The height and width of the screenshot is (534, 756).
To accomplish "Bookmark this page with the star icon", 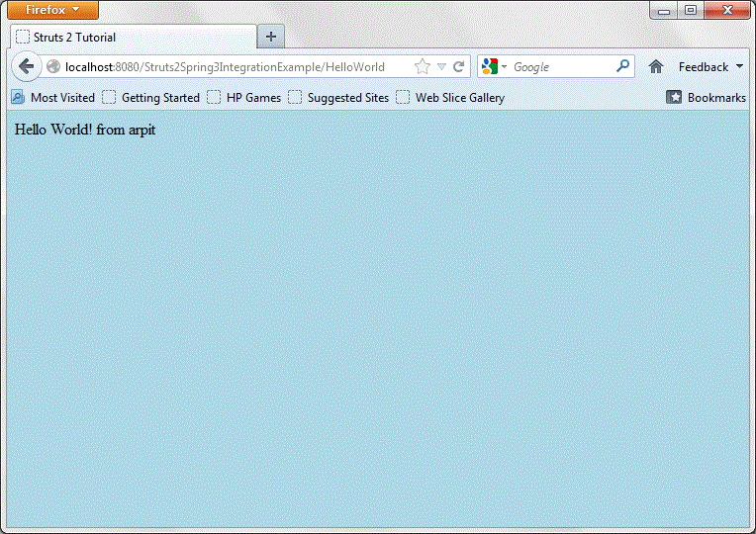I will [423, 66].
